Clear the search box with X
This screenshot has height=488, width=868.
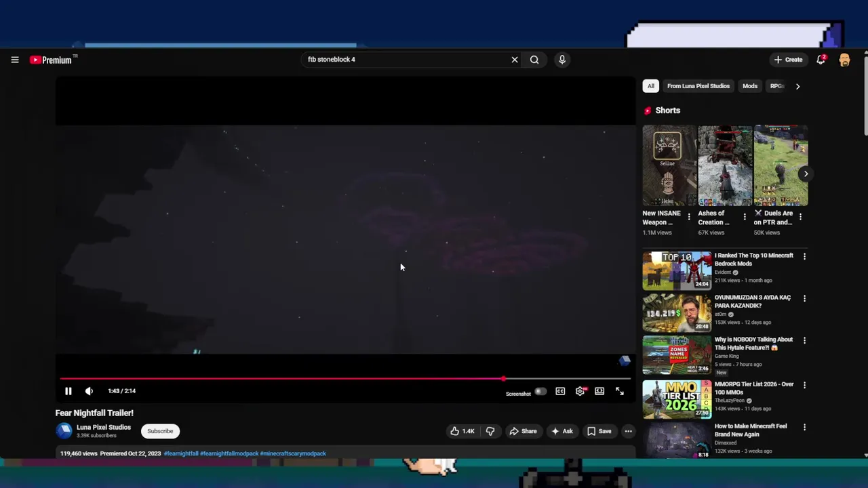[515, 60]
